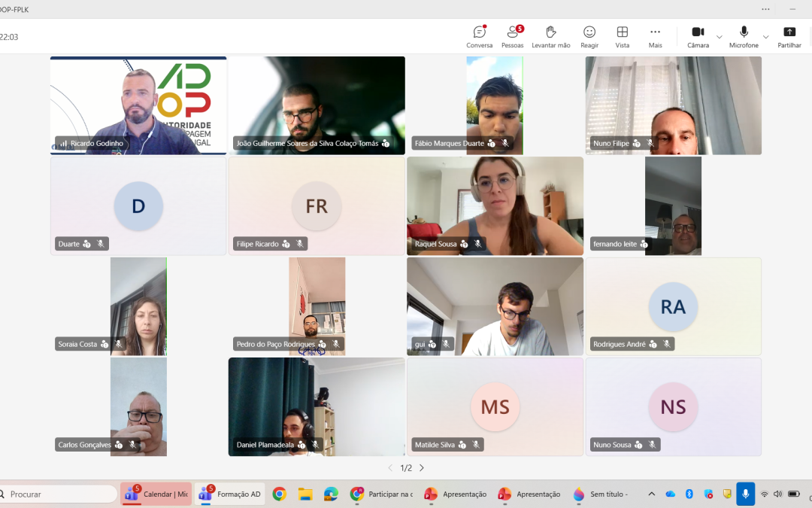Click the blue microphone-in-use tray icon
The width and height of the screenshot is (812, 508).
click(x=746, y=494)
